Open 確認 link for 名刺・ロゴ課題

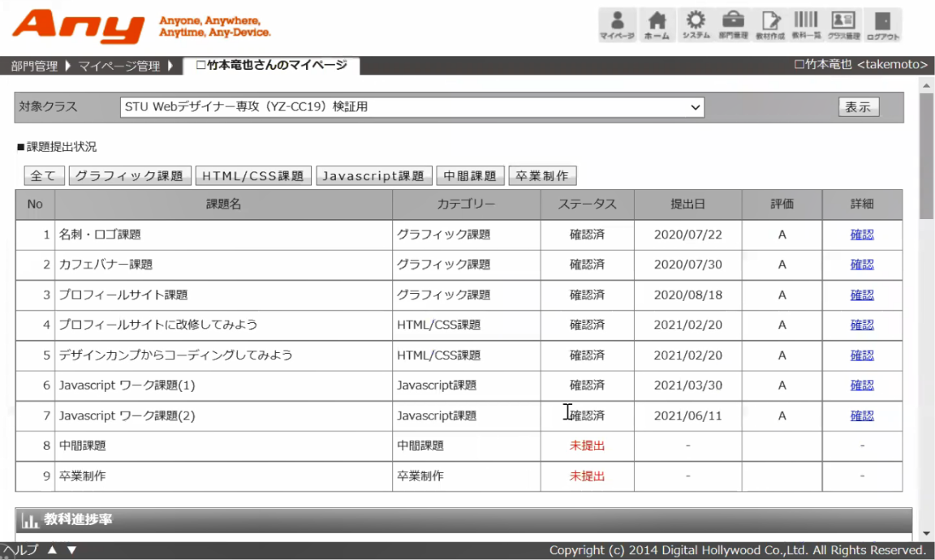pyautogui.click(x=861, y=235)
